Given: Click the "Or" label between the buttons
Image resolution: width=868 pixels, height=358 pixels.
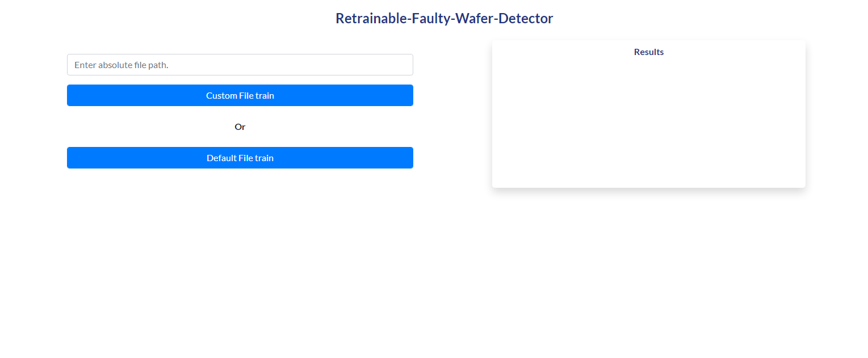Looking at the screenshot, I should pos(240,127).
